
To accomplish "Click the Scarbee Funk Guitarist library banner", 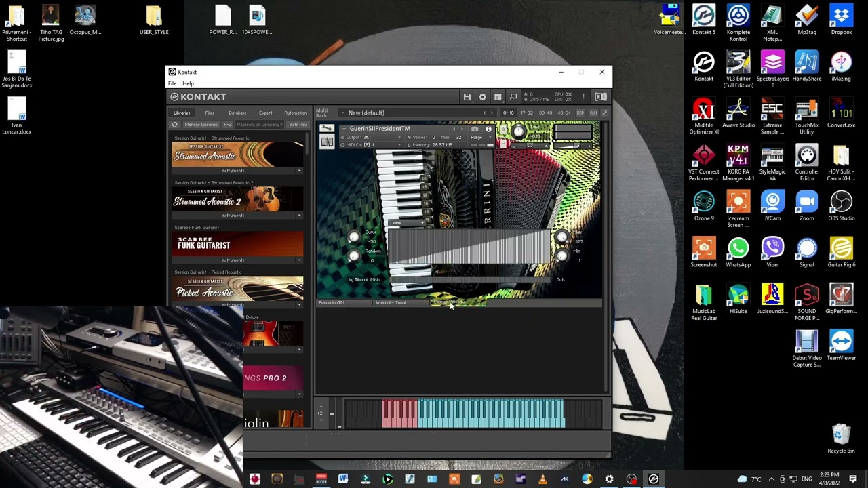I will 237,244.
